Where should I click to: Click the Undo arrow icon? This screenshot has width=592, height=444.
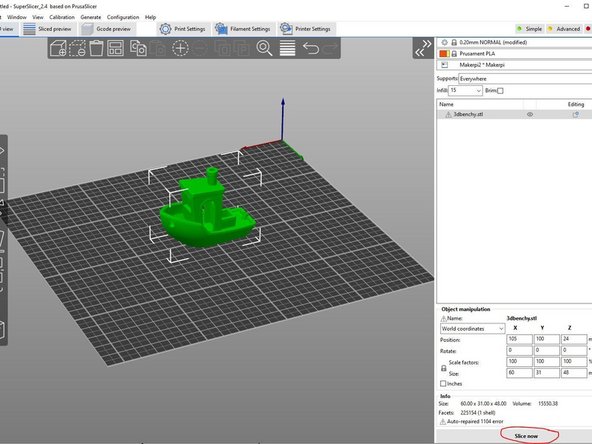[311, 48]
